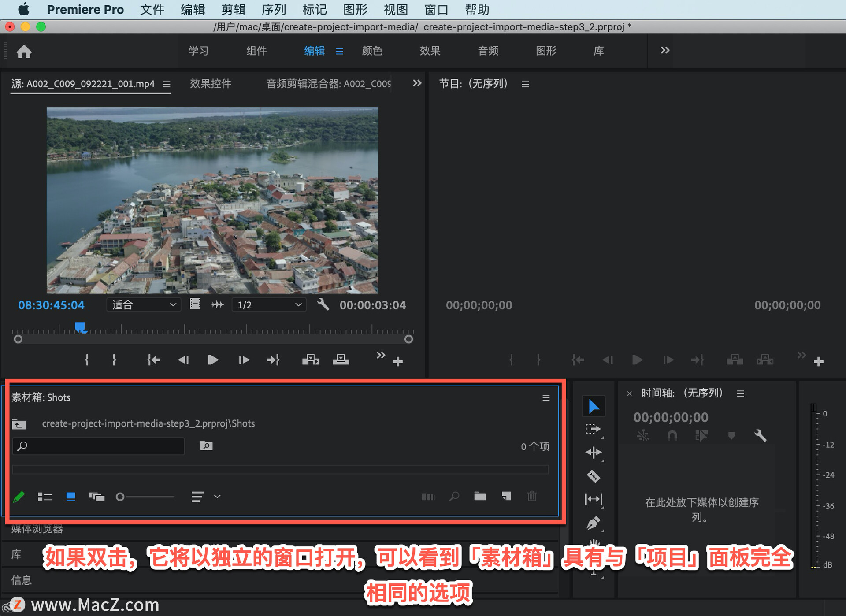Mark Out point in Source Monitor
The width and height of the screenshot is (846, 616).
(x=114, y=360)
